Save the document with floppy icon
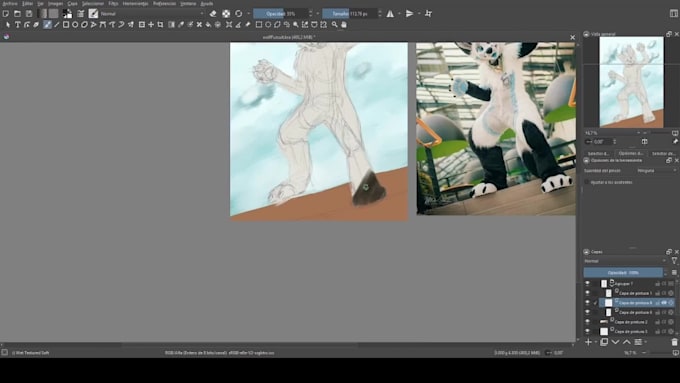This screenshot has height=383, width=680. [29, 14]
